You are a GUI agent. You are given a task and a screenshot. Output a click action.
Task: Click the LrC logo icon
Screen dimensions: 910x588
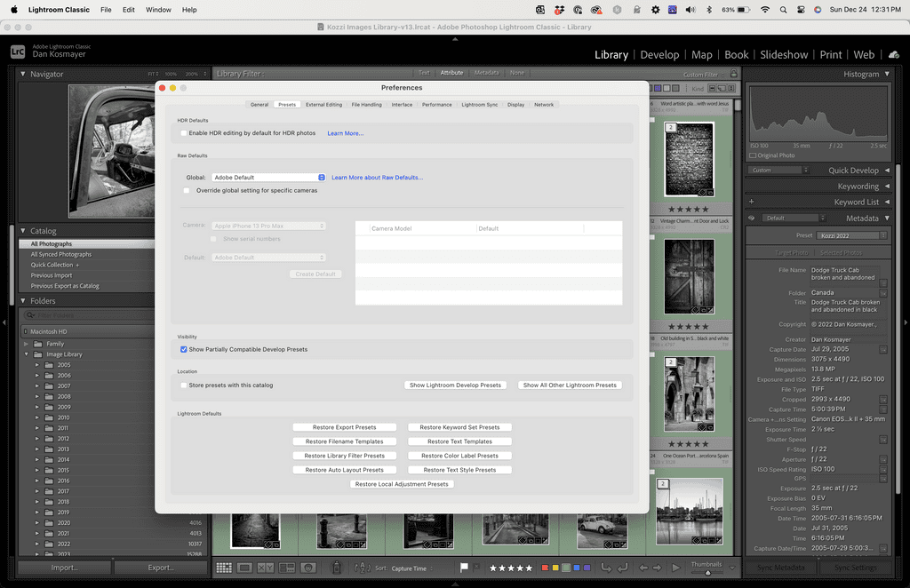18,52
